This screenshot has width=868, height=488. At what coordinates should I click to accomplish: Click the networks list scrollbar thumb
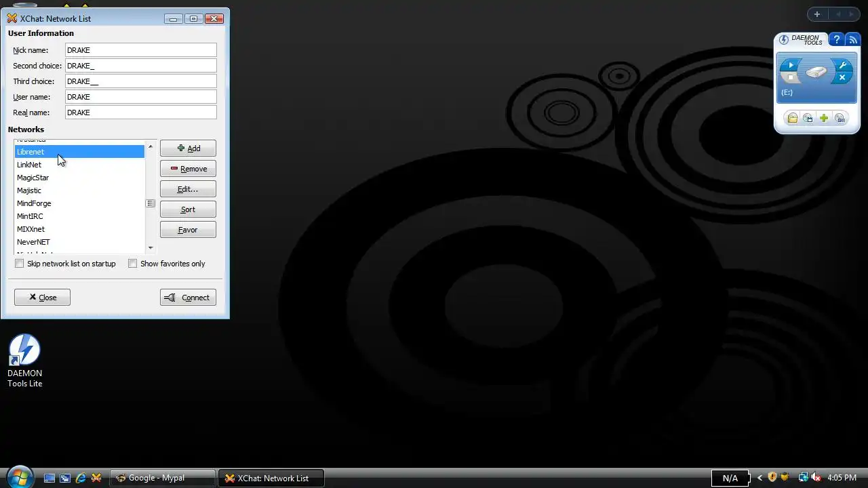point(151,203)
